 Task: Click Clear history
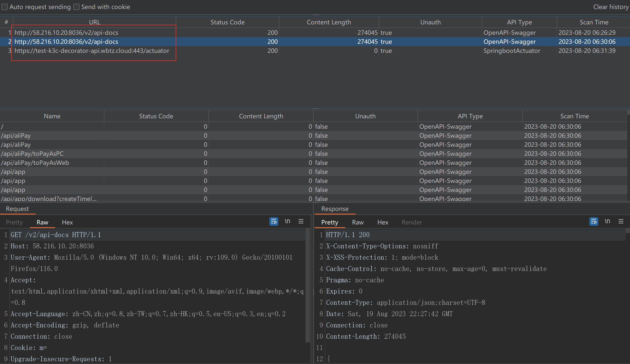click(611, 7)
